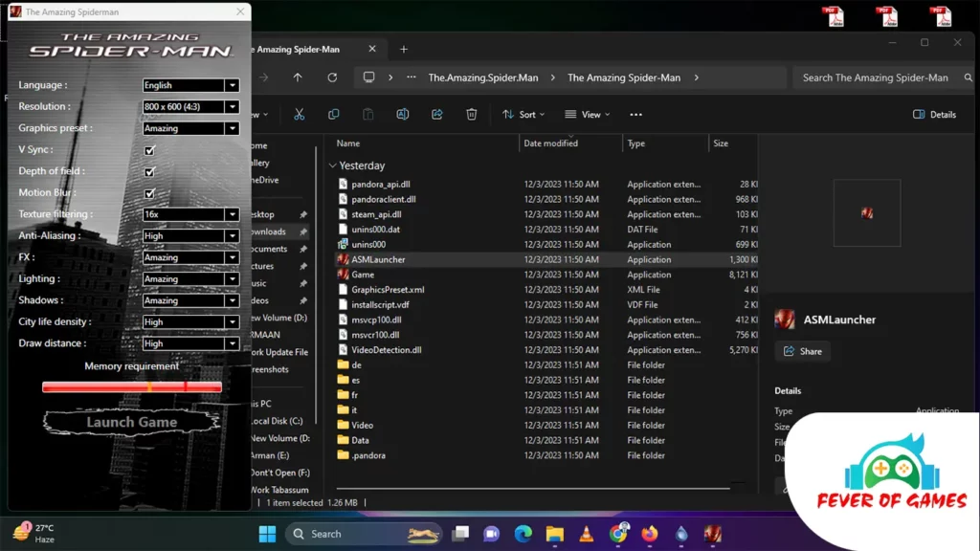The width and height of the screenshot is (980, 551).
Task: Launch Microsoft Edge from the taskbar
Action: [523, 534]
